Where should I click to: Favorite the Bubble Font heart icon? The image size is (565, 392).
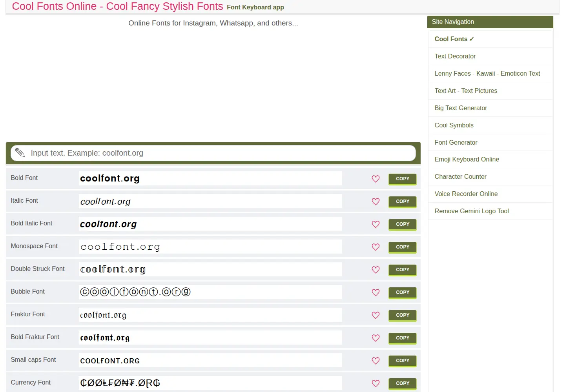375,292
